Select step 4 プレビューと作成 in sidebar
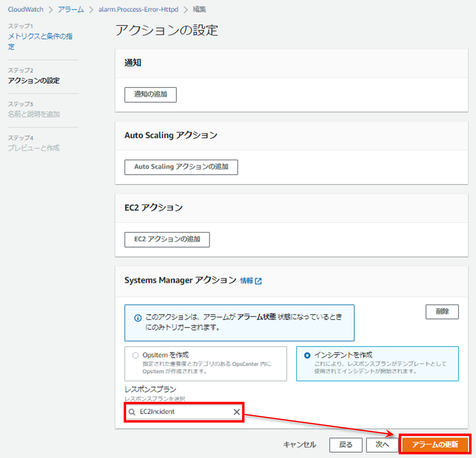 (x=34, y=148)
